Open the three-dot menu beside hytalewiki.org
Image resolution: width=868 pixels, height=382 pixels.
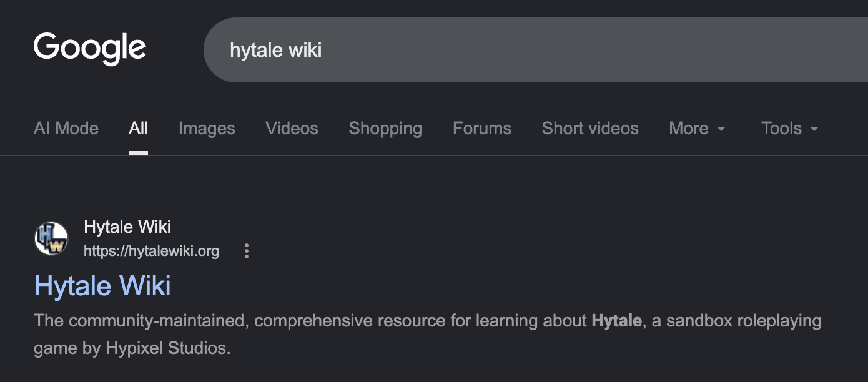coord(247,252)
